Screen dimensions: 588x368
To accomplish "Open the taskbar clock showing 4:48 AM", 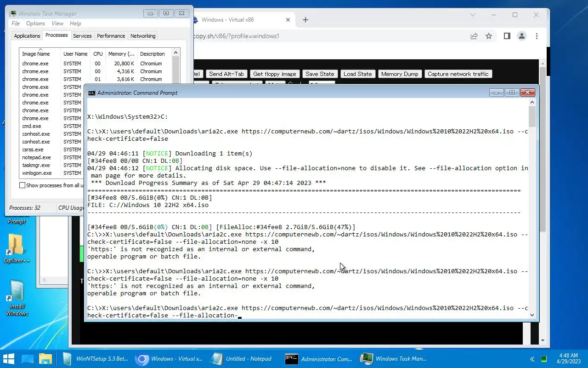I will (568, 359).
